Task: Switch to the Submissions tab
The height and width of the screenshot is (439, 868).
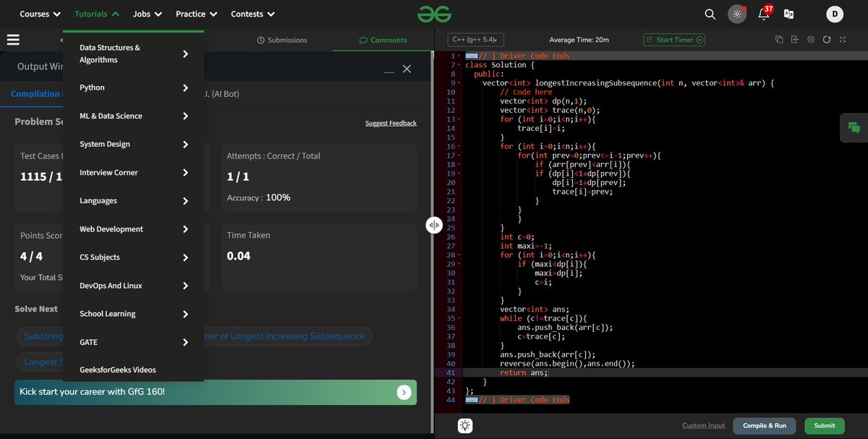Action: (282, 40)
